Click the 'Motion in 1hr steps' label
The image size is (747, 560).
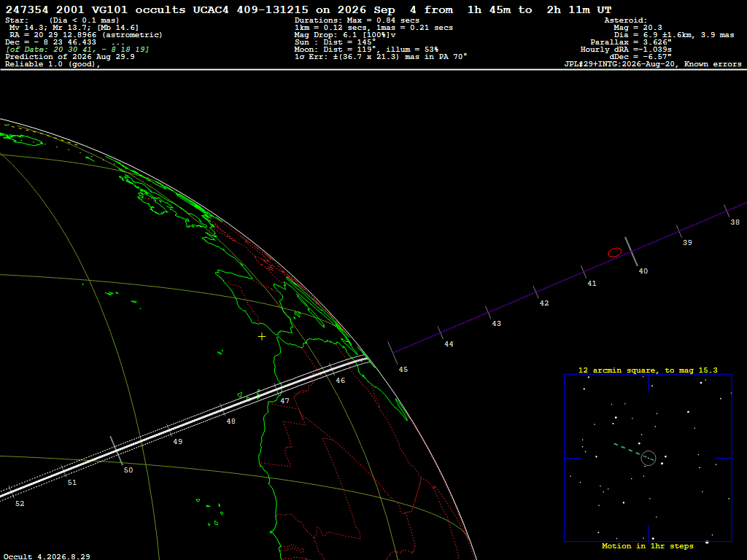[x=648, y=545]
